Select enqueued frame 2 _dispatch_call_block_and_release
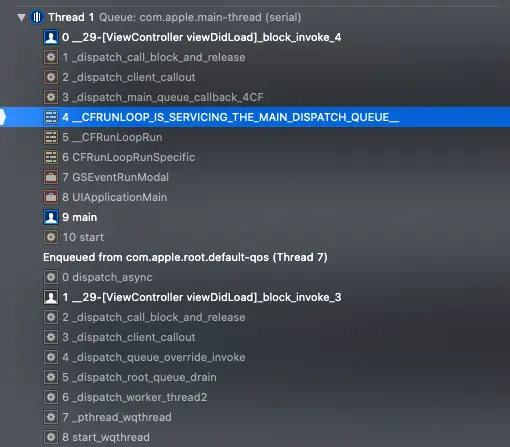This screenshot has width=510, height=447. (154, 317)
